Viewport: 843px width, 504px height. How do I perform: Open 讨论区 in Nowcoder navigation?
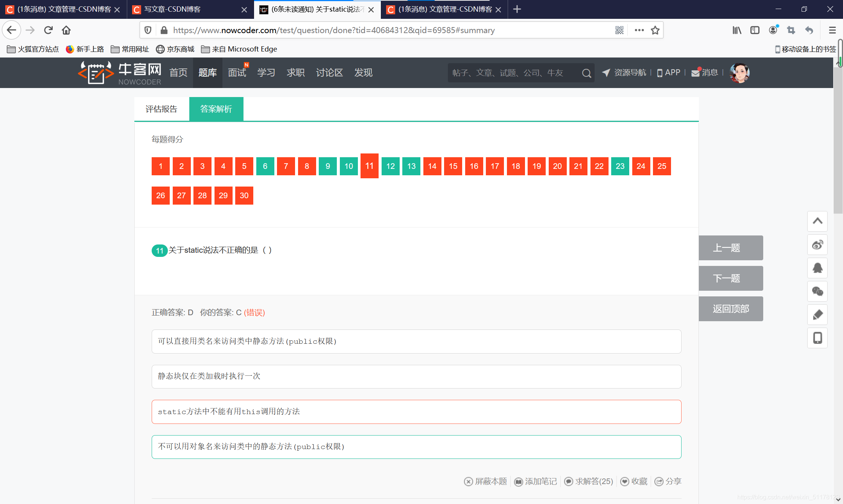click(x=330, y=73)
